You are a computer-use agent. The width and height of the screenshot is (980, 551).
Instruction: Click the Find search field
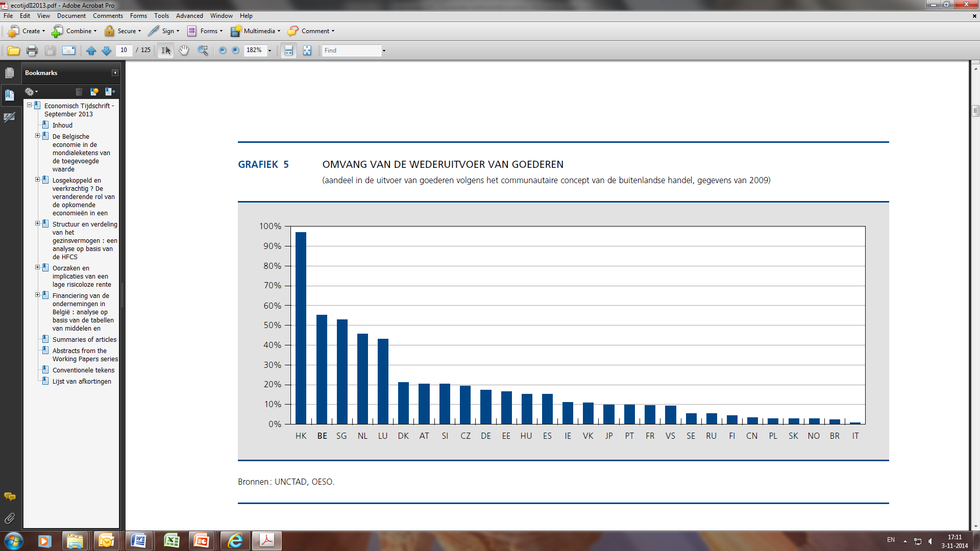coord(352,51)
